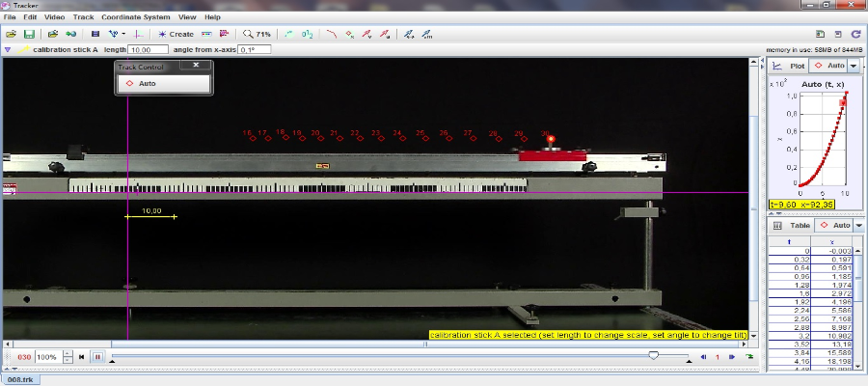Click the return to start button
Viewport: 868px width, 386px height.
coord(81,357)
